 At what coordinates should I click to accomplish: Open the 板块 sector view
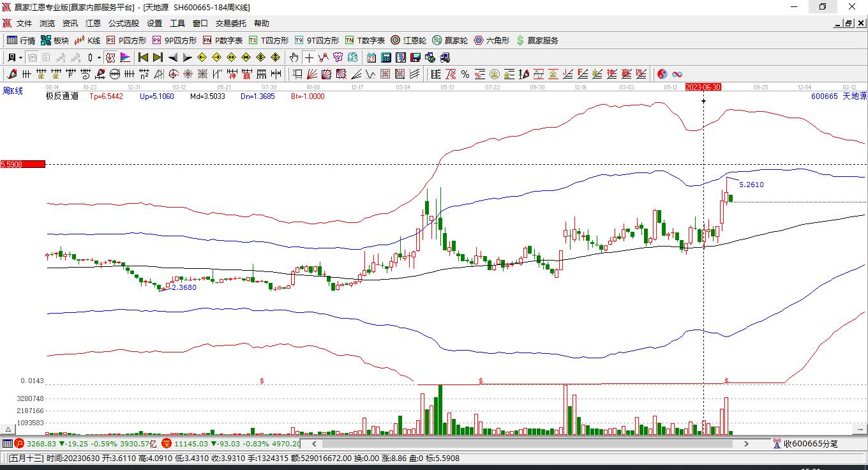[x=55, y=40]
